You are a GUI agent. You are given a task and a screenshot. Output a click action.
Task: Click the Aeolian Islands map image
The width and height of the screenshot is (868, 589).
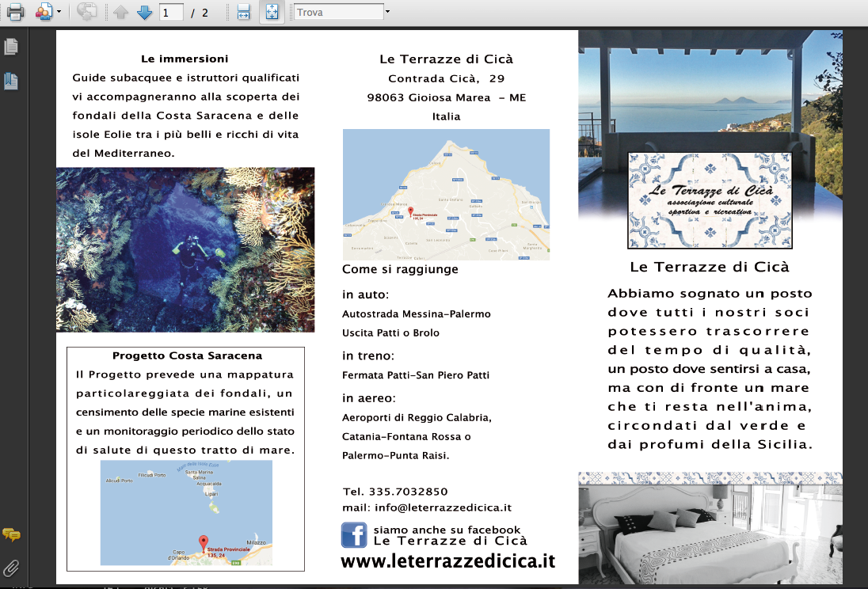[x=186, y=513]
